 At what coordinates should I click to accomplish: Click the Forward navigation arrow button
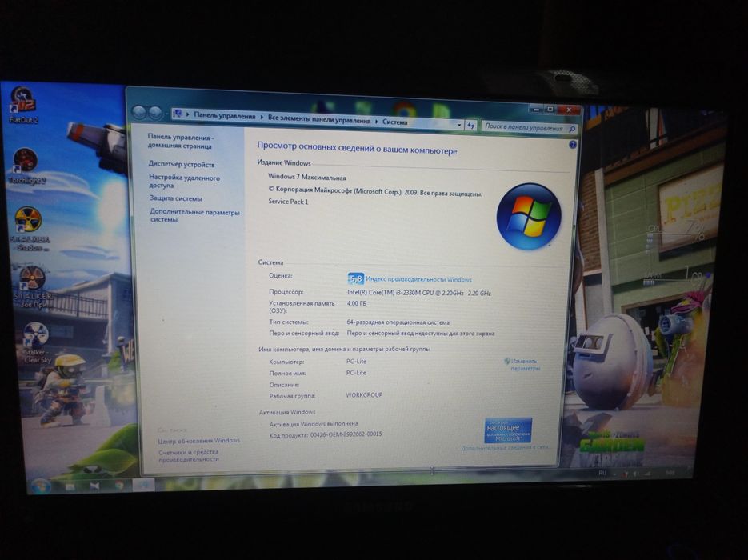click(x=155, y=113)
